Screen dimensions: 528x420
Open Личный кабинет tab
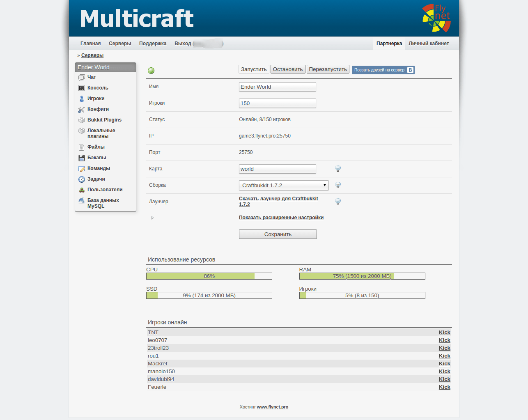429,44
